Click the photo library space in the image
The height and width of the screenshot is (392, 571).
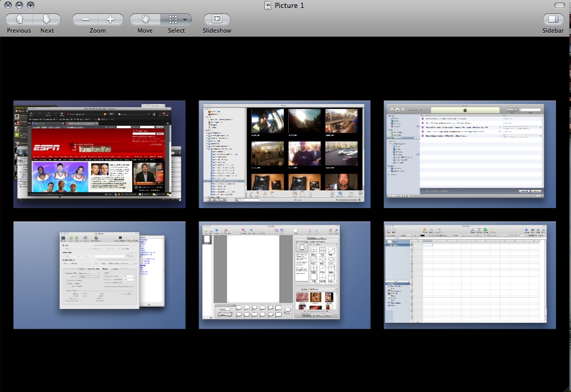tap(284, 154)
